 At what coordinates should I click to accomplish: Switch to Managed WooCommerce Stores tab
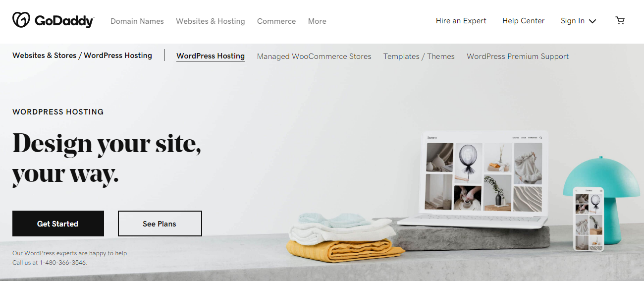(314, 56)
